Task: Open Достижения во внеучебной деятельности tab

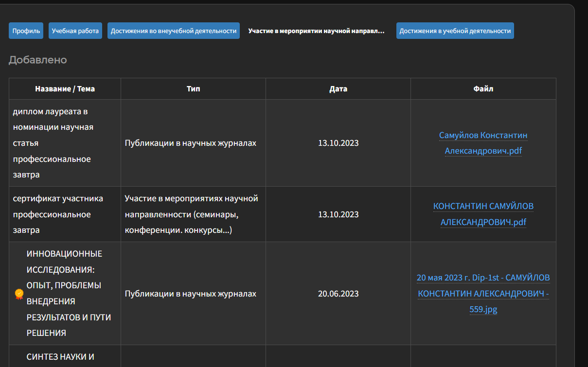Action: 174,31
